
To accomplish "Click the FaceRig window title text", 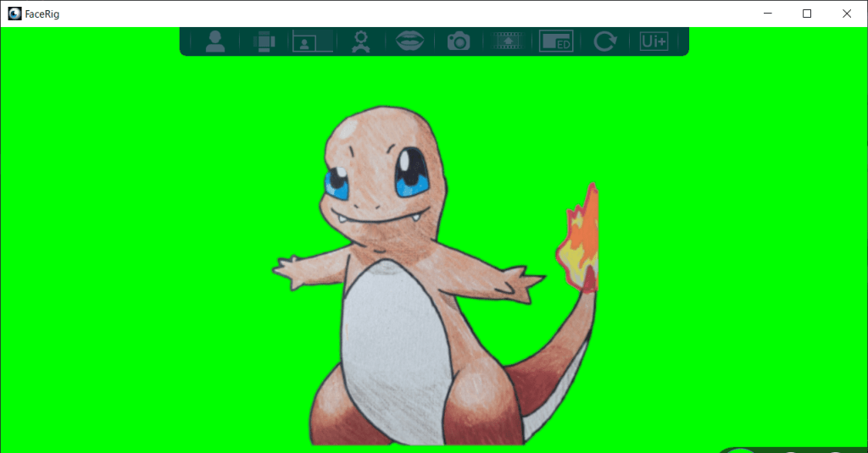I will pyautogui.click(x=42, y=14).
